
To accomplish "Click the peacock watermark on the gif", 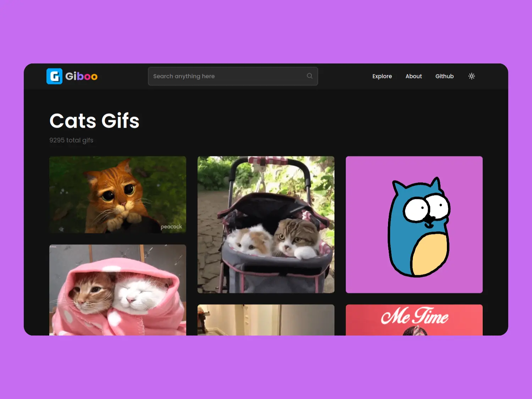I will pyautogui.click(x=171, y=227).
